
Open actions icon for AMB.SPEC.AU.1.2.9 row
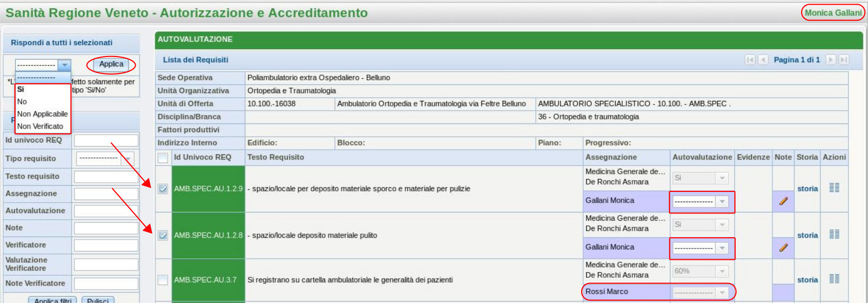[834, 188]
